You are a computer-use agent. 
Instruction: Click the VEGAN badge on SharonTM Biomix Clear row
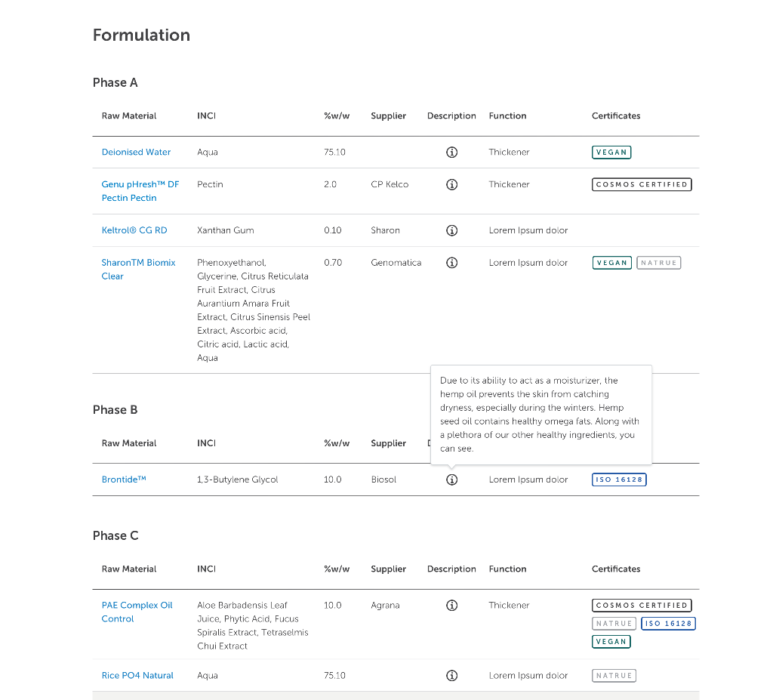click(x=612, y=263)
